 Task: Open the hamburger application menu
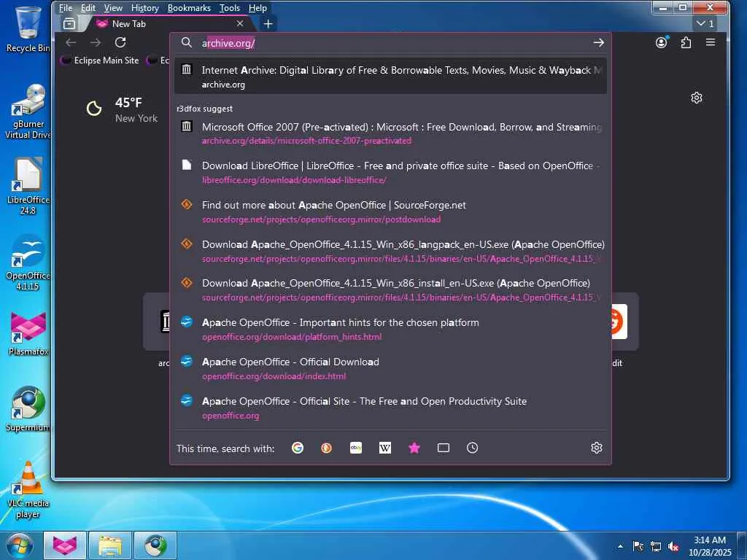(711, 42)
